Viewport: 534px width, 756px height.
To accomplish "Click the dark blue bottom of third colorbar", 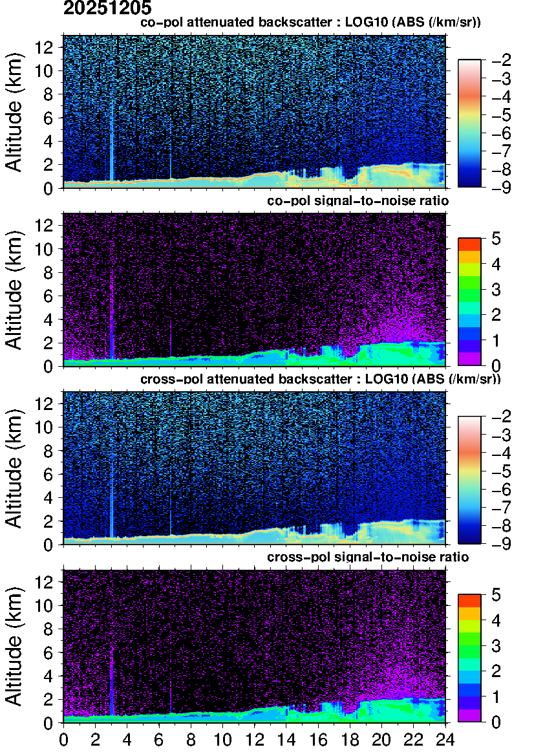I will click(469, 537).
